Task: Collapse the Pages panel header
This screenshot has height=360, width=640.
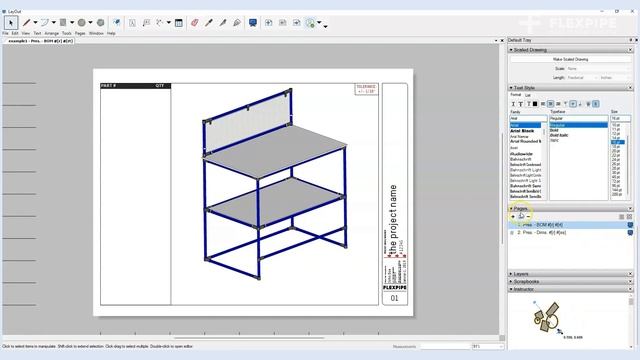Action: coord(511,209)
